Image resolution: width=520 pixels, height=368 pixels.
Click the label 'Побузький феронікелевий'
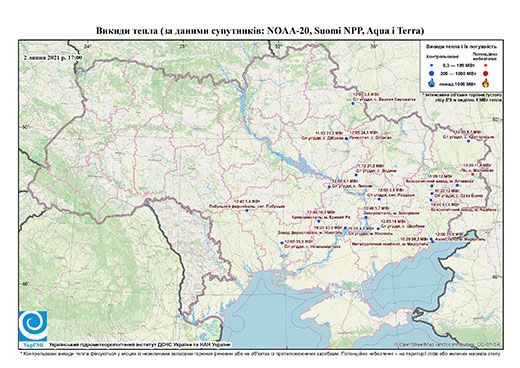[247, 206]
